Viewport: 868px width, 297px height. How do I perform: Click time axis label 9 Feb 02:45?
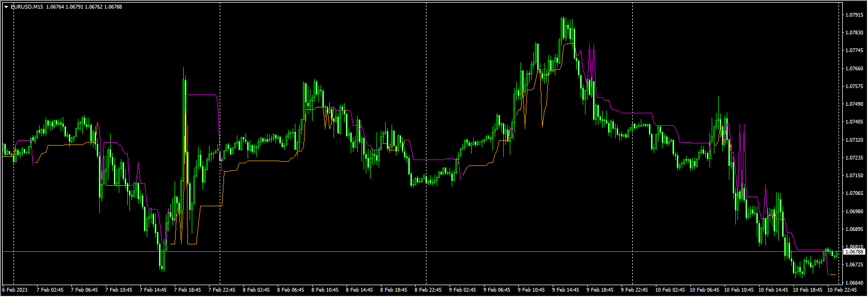click(x=462, y=290)
